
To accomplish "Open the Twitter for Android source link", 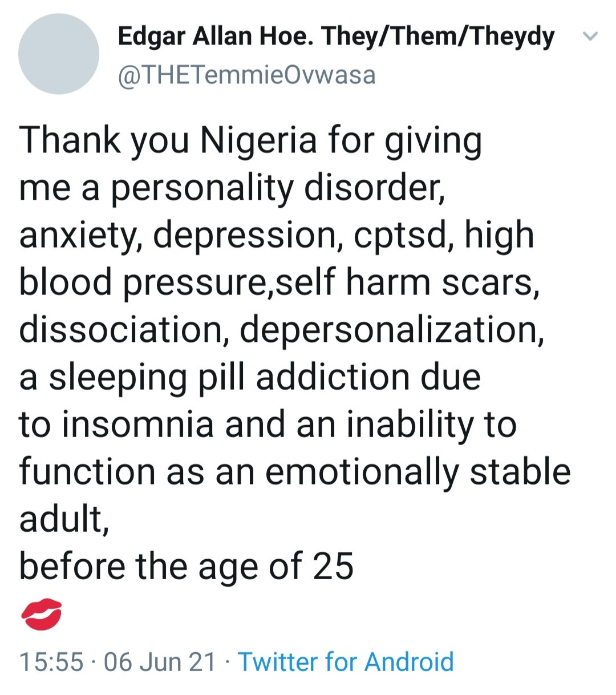I will [346, 662].
